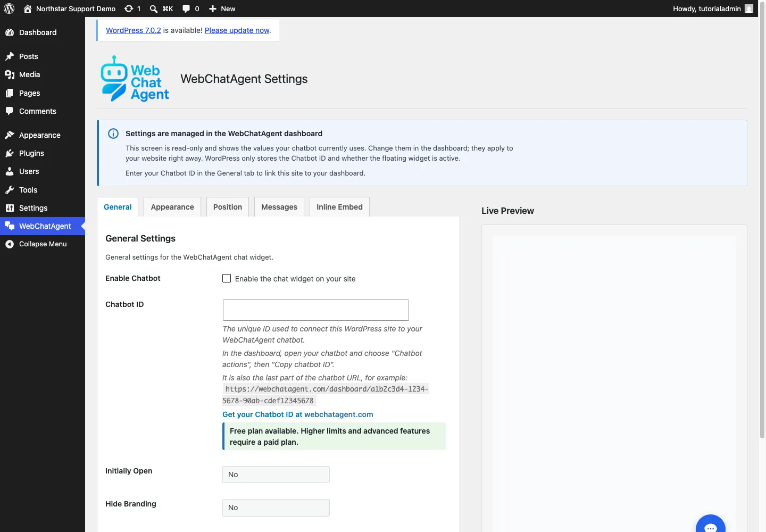The width and height of the screenshot is (766, 532).
Task: Click the Hide Branding label
Action: point(131,504)
